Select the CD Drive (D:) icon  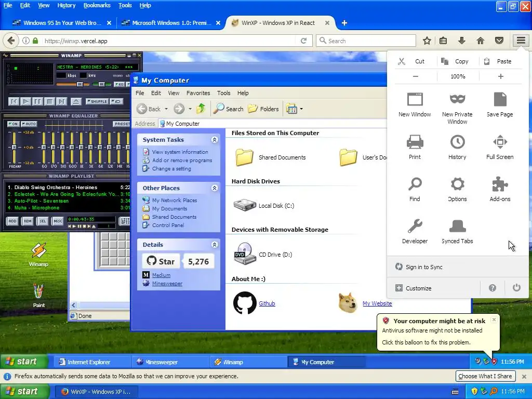coord(245,254)
